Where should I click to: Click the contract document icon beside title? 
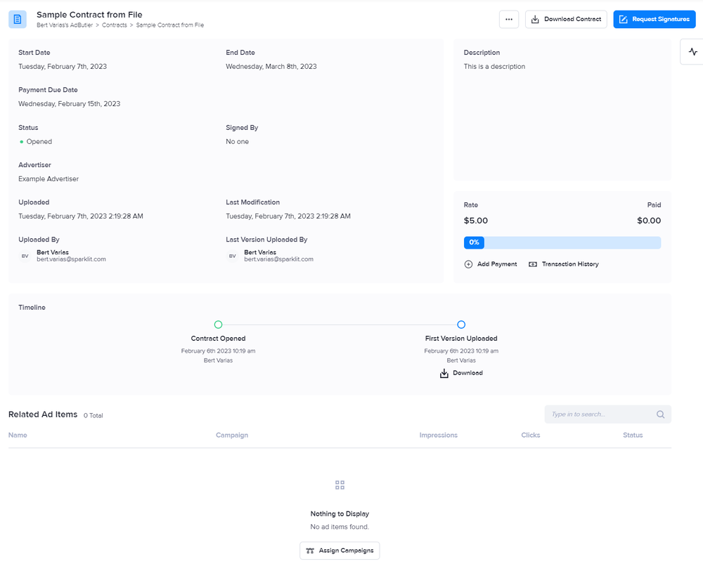tap(18, 19)
